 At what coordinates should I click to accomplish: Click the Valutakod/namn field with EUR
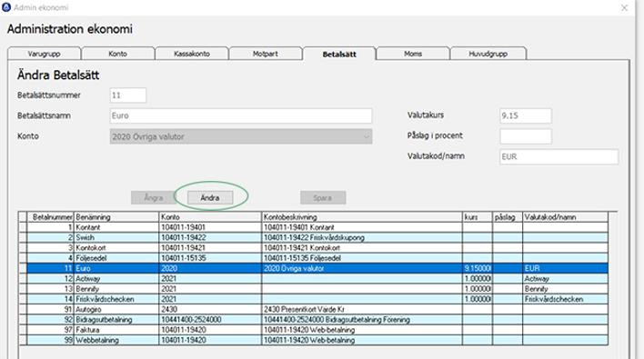pos(559,156)
